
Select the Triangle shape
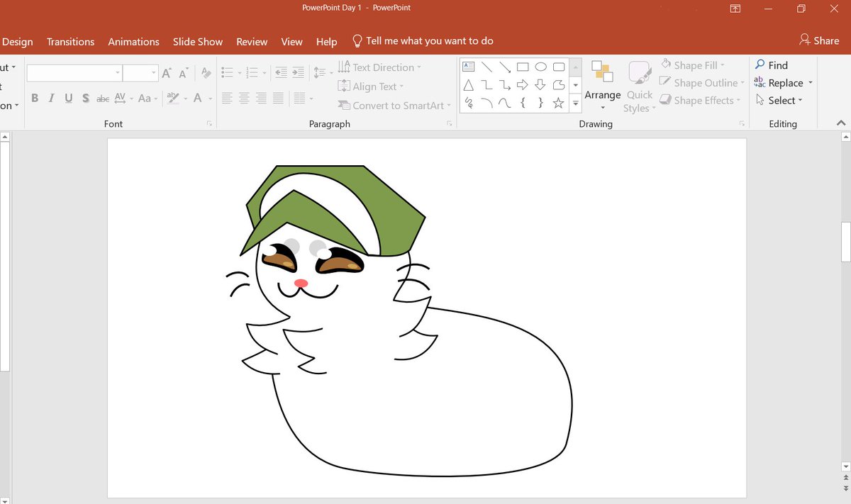[x=469, y=85]
